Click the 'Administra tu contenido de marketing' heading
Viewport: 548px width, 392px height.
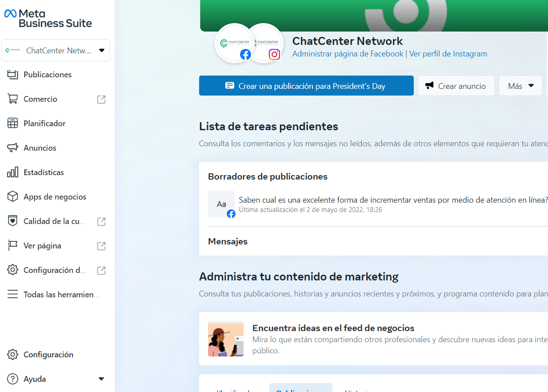[299, 277]
